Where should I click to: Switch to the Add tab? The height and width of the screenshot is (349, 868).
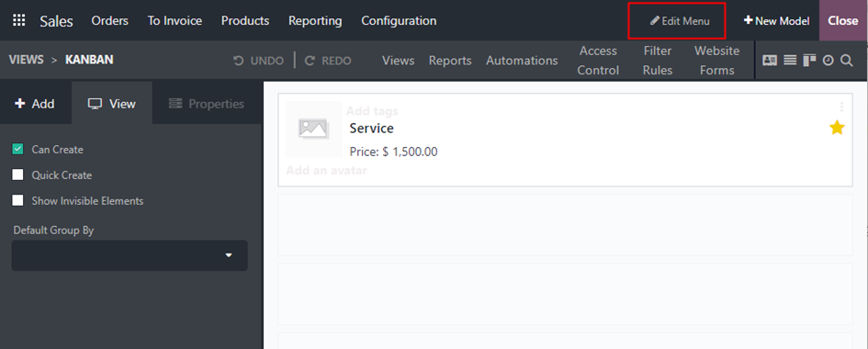click(36, 104)
